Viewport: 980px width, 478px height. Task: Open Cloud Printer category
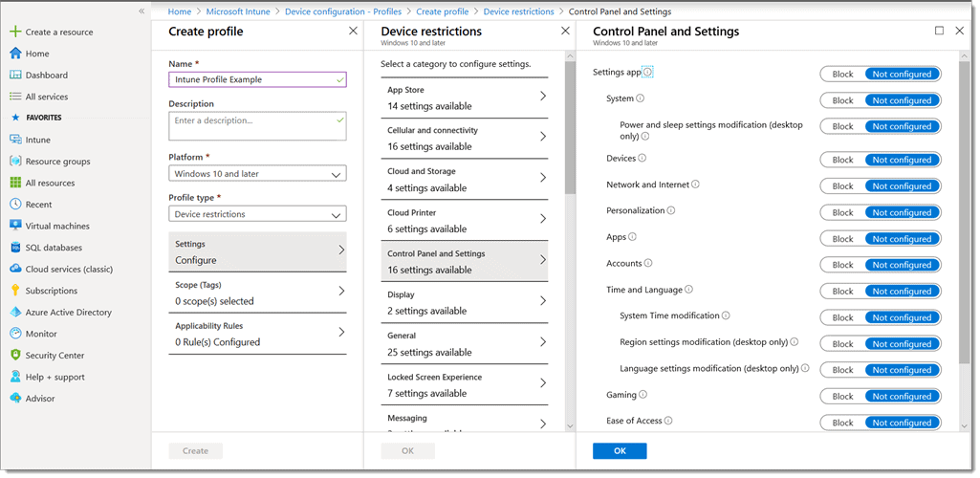[465, 221]
